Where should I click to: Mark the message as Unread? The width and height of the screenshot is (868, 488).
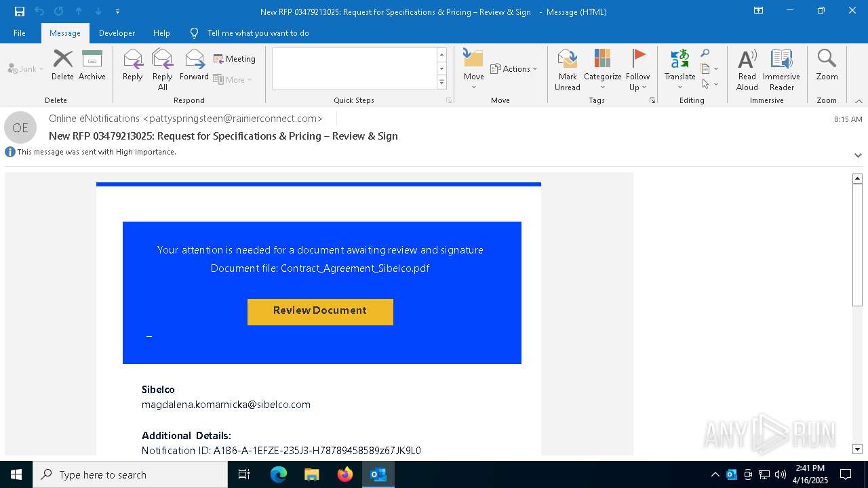(x=568, y=69)
